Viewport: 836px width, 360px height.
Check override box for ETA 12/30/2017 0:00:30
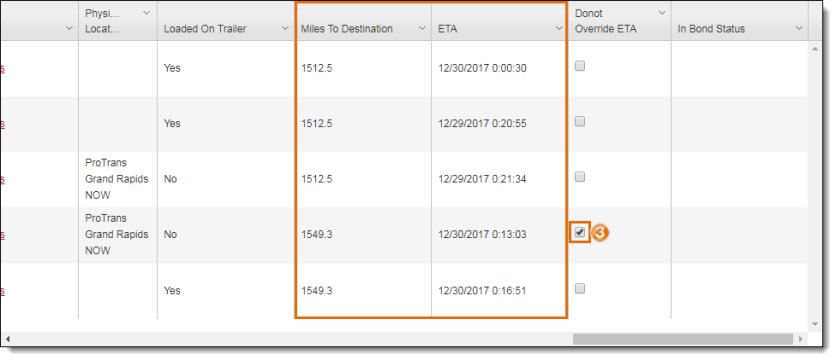pyautogui.click(x=580, y=66)
